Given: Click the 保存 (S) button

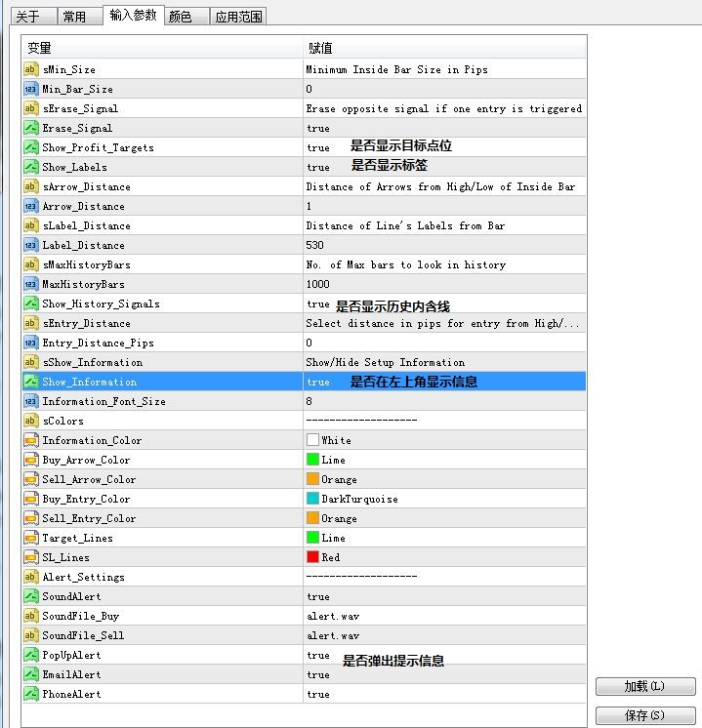Looking at the screenshot, I should pos(645,715).
